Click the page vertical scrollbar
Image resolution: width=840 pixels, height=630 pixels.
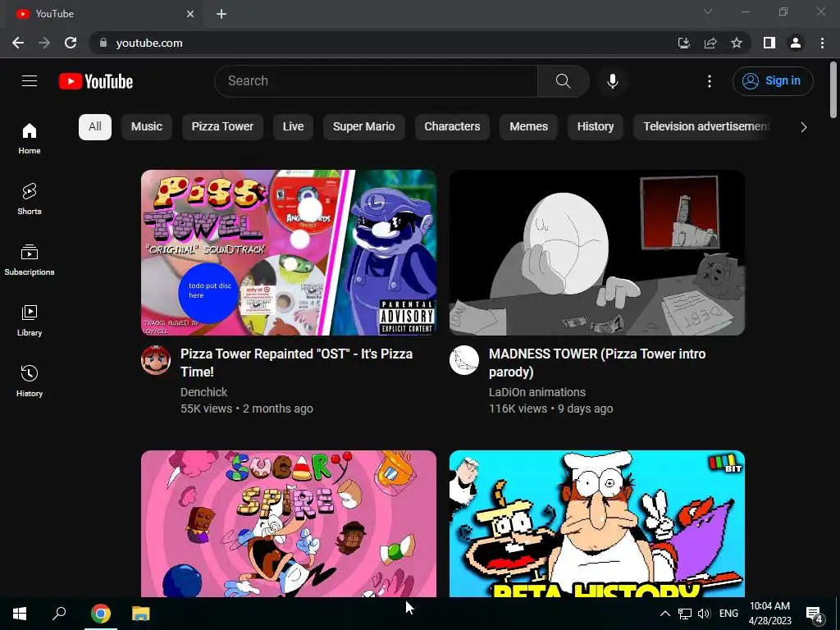click(x=833, y=90)
